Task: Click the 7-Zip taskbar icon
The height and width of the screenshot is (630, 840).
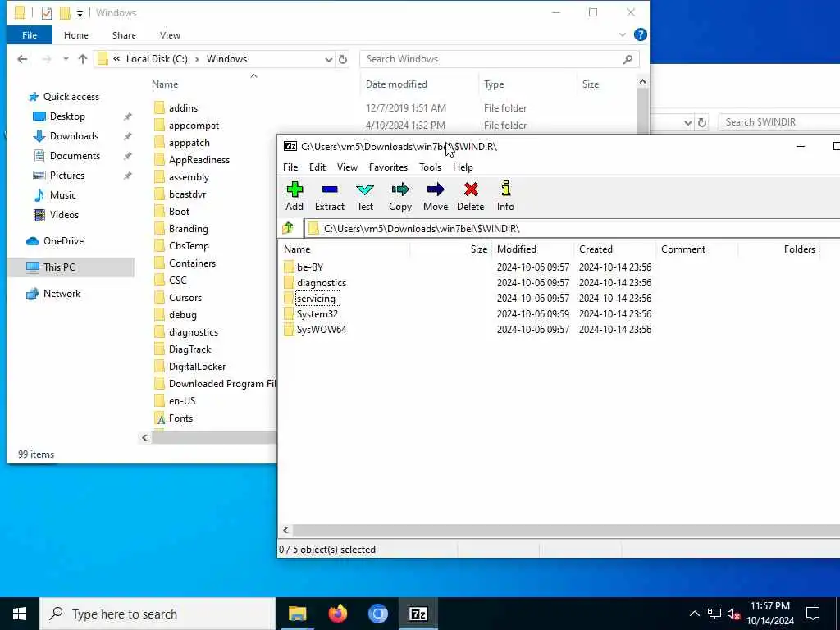Action: [418, 614]
